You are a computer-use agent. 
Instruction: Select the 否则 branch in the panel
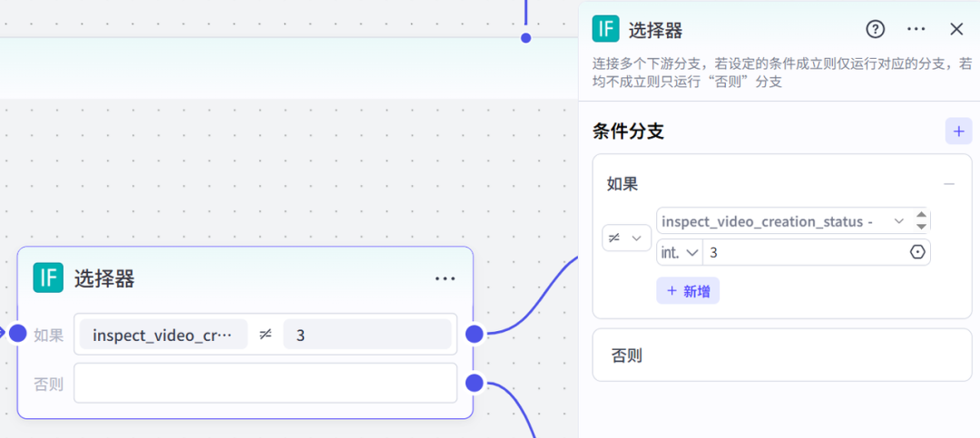click(x=781, y=355)
